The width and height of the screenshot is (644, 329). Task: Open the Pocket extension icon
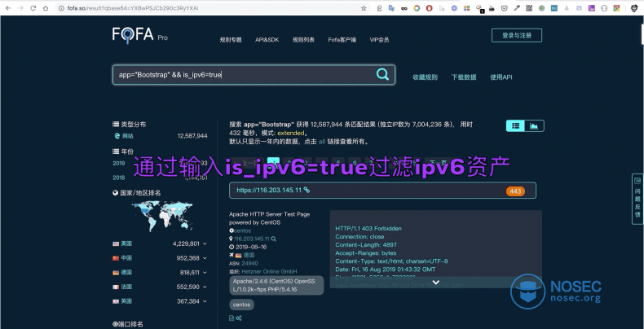click(505, 8)
